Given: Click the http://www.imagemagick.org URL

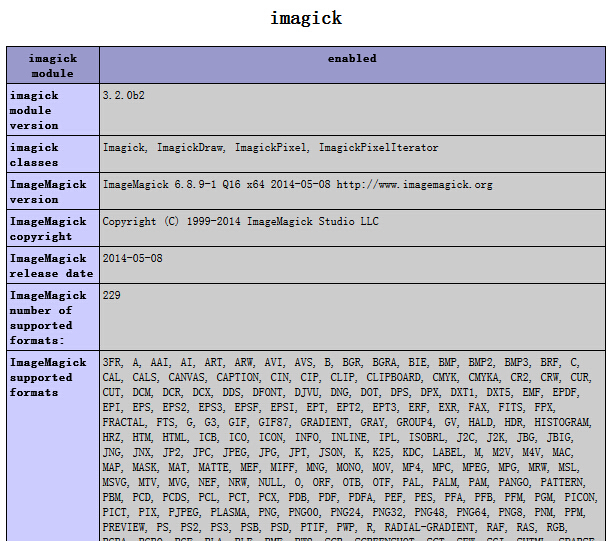Looking at the screenshot, I should pyautogui.click(x=414, y=184).
